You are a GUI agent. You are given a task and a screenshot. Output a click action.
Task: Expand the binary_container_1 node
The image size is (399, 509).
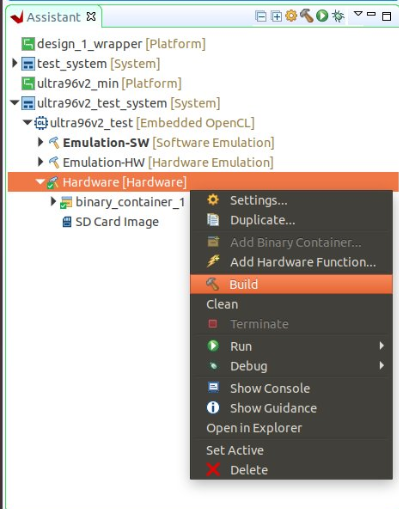(x=53, y=201)
